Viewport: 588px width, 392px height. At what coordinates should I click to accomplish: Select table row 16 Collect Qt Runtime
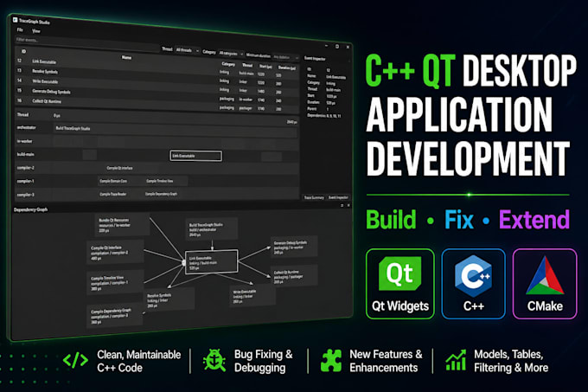coord(157,104)
